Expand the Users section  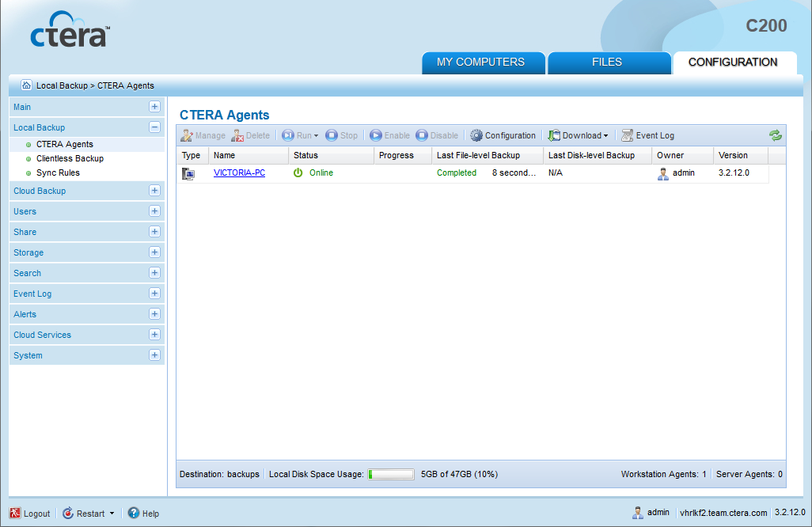point(154,211)
